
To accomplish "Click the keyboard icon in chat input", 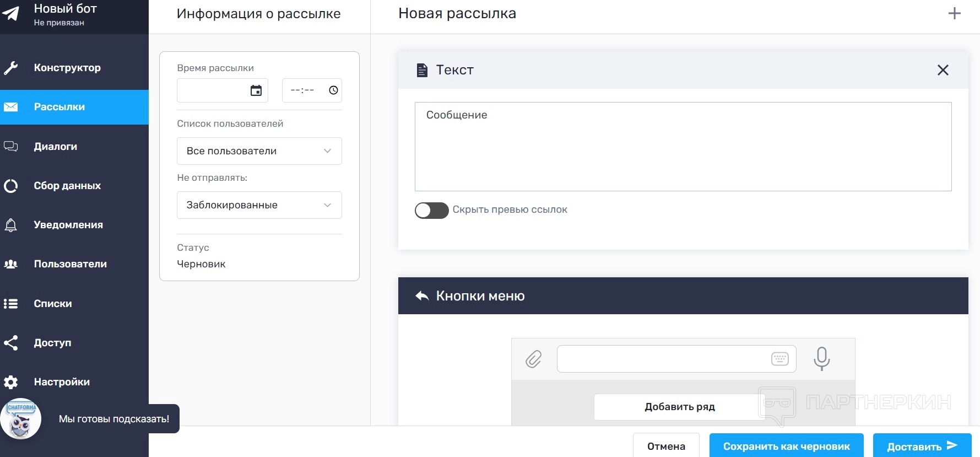I will [779, 359].
